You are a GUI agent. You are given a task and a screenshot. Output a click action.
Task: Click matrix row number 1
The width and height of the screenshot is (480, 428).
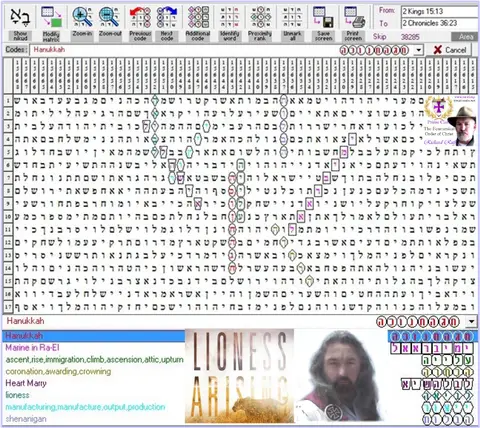point(8,100)
